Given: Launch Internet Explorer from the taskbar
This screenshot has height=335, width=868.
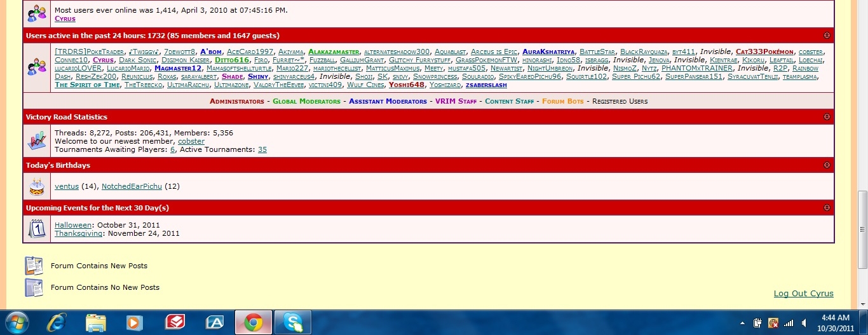Looking at the screenshot, I should (57, 323).
